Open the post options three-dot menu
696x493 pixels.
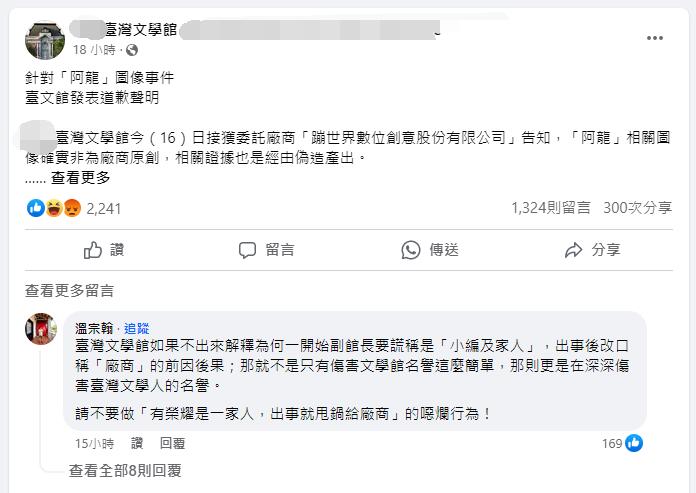(x=655, y=37)
